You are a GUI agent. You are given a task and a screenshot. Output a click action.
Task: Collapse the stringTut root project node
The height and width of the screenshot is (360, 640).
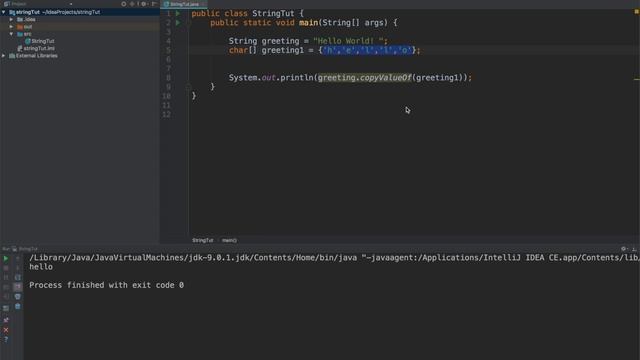click(4, 12)
